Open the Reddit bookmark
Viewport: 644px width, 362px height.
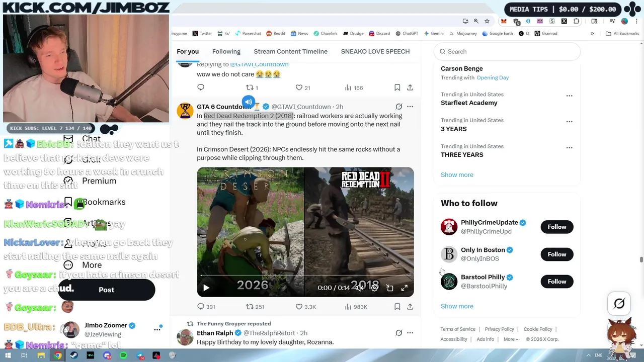pos(276,34)
